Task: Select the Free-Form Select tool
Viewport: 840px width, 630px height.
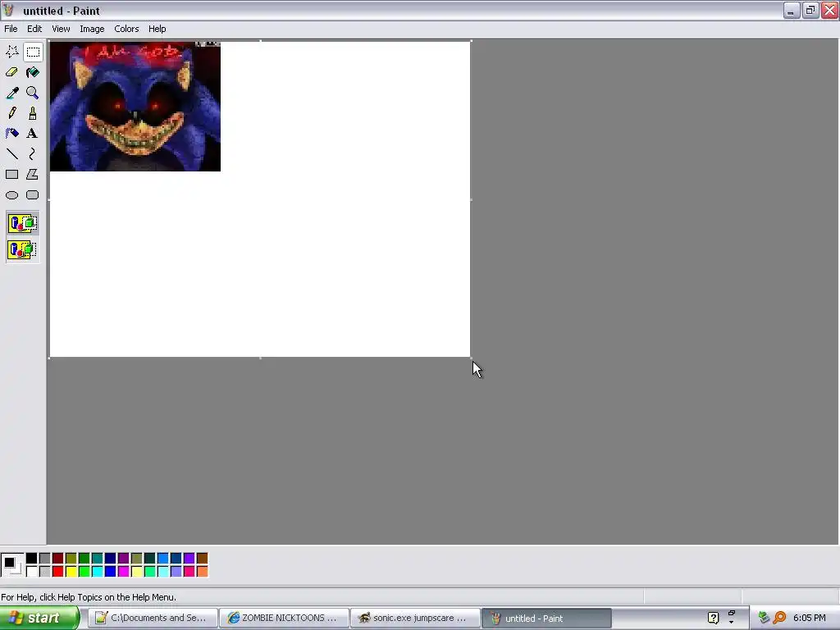Action: coord(11,52)
